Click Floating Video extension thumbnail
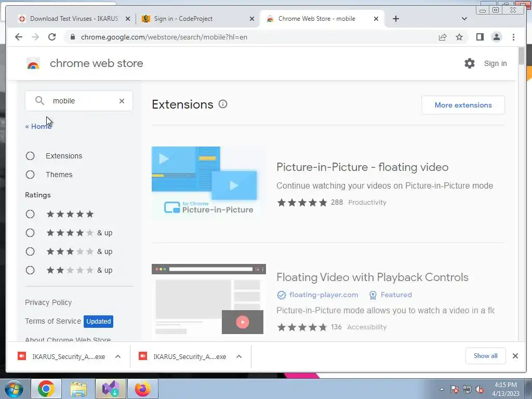 [209, 300]
